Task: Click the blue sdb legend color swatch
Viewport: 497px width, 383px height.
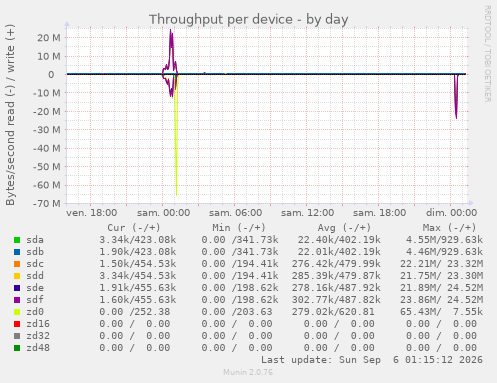Action: (17, 252)
